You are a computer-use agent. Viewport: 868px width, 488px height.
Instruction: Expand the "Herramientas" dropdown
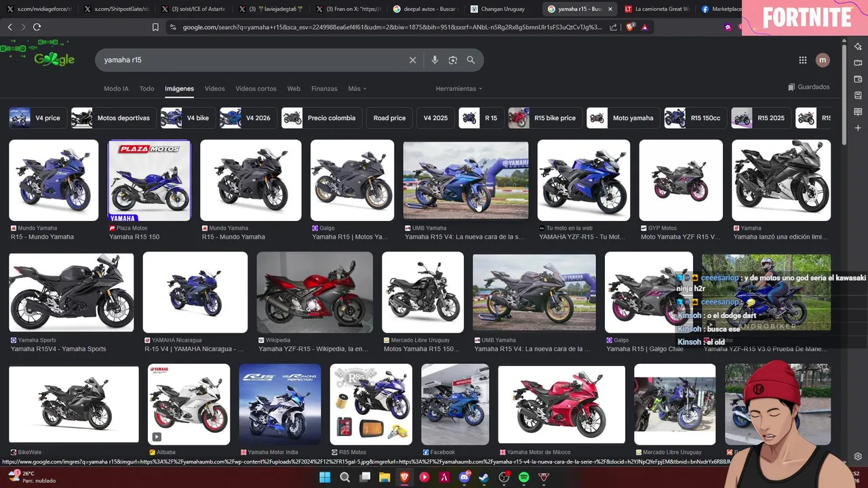(x=459, y=89)
